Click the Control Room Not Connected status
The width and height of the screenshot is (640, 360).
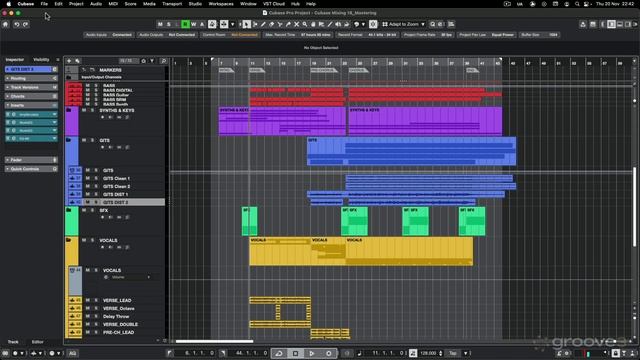point(230,35)
